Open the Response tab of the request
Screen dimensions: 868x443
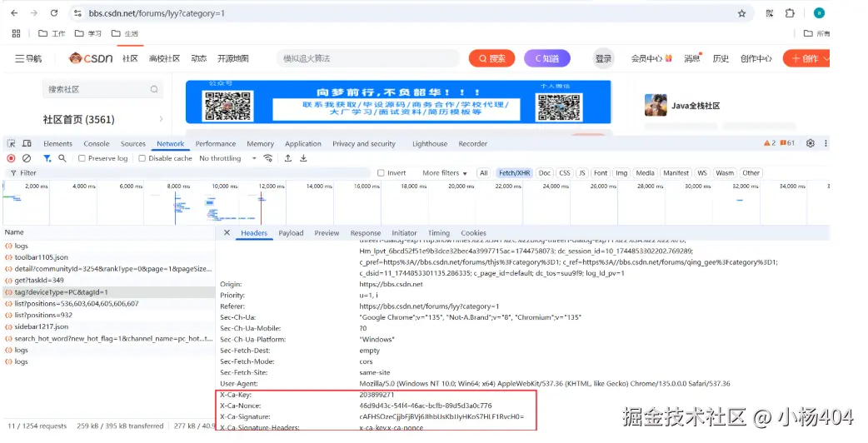coord(366,233)
